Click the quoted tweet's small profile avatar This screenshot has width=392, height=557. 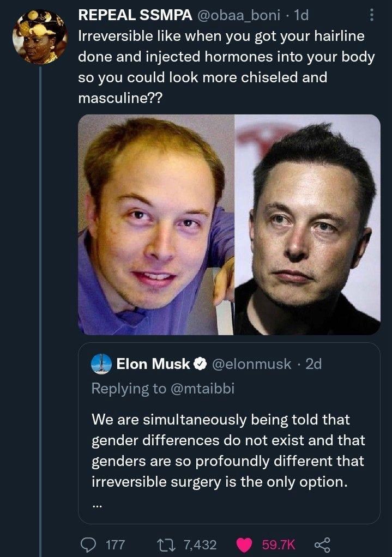102,364
